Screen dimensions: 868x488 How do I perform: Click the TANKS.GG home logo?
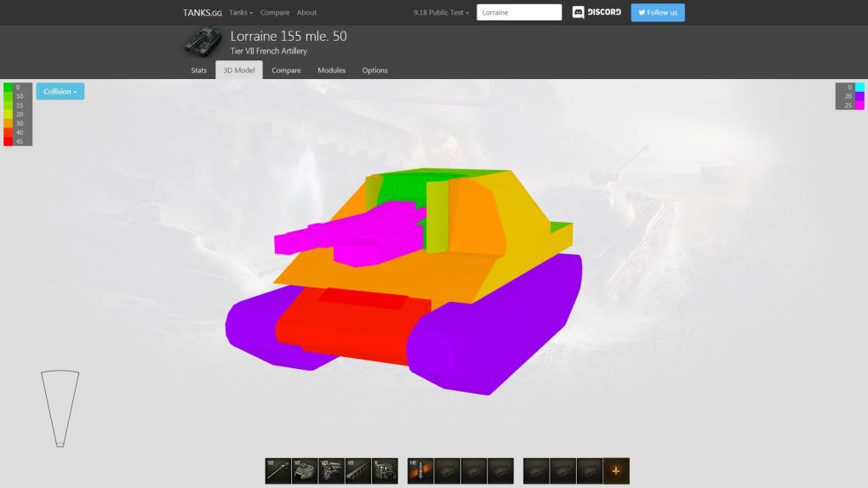[203, 13]
